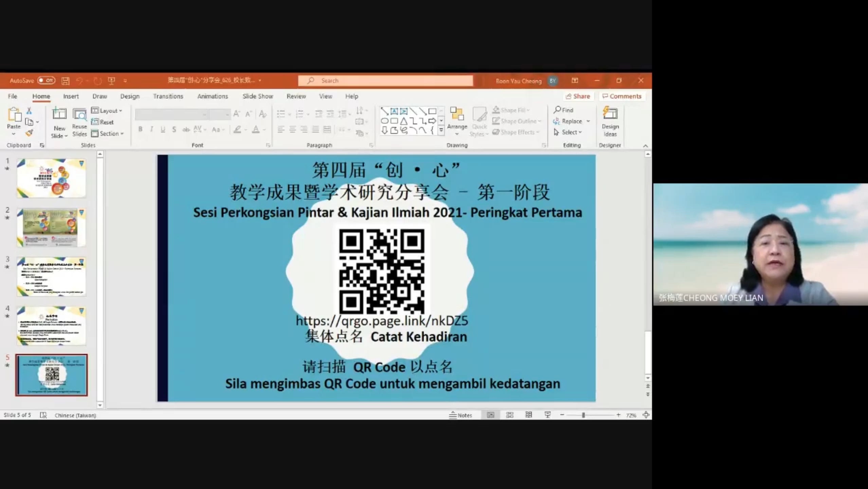Select slide 3 thumbnail

click(x=51, y=276)
